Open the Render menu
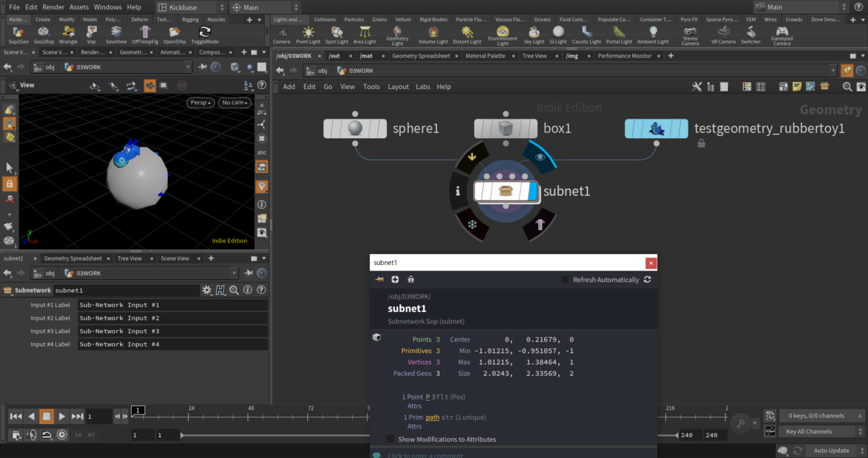The width and height of the screenshot is (868, 458). 54,7
